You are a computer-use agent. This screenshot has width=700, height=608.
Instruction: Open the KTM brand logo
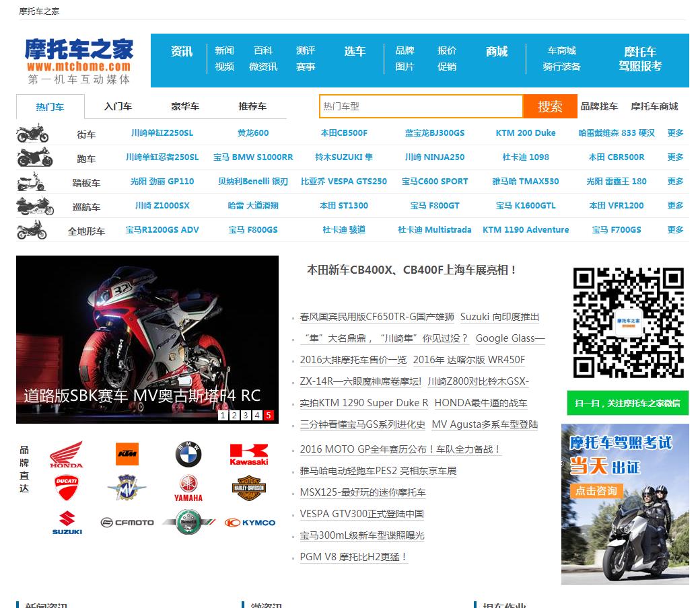coord(127,454)
